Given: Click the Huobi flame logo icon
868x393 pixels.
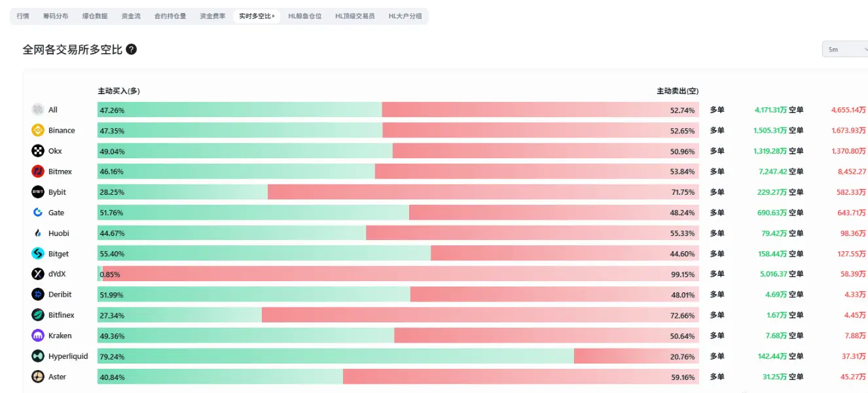Looking at the screenshot, I should tap(38, 233).
